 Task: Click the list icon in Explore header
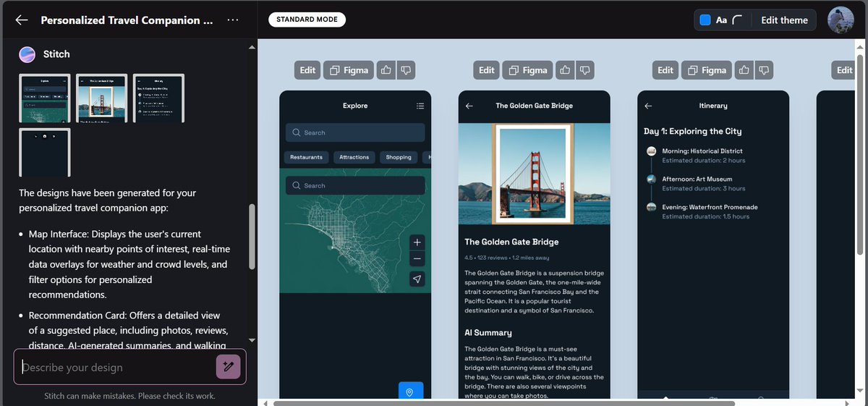pos(420,106)
